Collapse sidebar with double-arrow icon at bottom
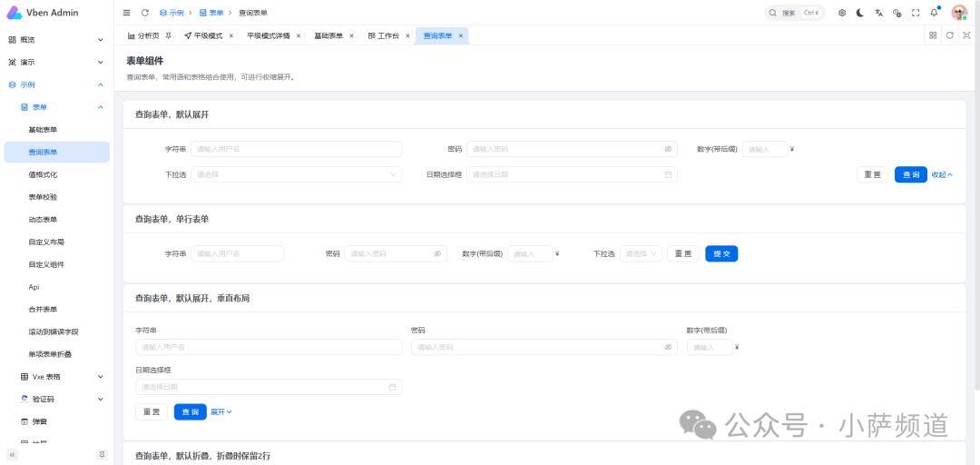980x465 pixels. [x=13, y=454]
